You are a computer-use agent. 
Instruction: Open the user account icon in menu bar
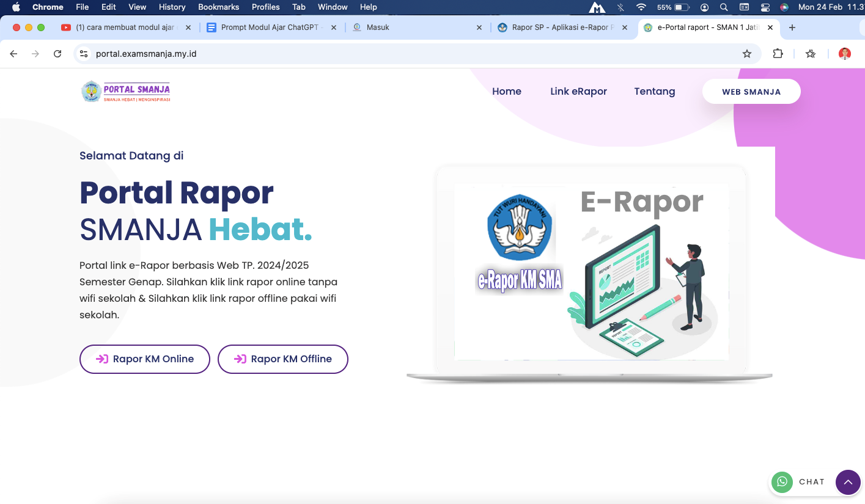click(705, 7)
